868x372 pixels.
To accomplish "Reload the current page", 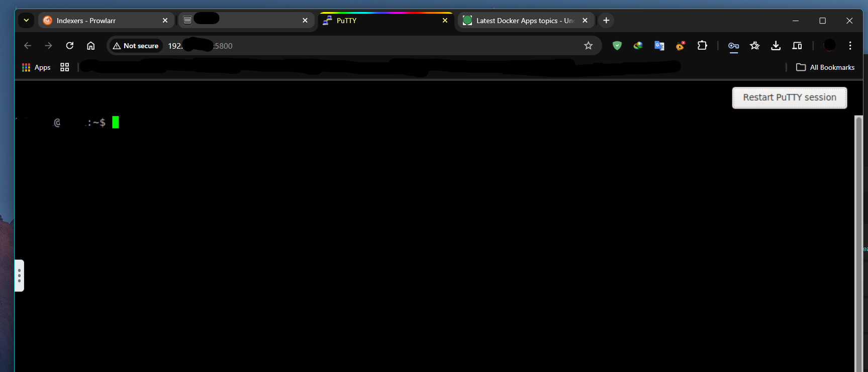I will point(70,46).
